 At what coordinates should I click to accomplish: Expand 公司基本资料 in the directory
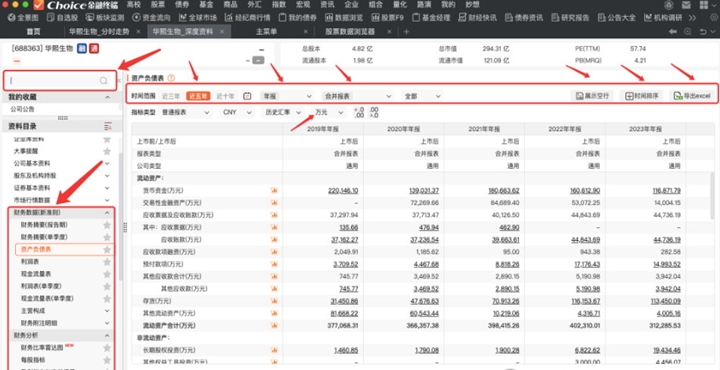[x=107, y=163]
